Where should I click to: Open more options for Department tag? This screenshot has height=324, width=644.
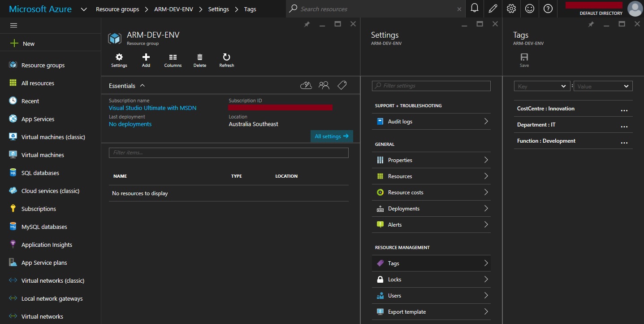click(624, 126)
